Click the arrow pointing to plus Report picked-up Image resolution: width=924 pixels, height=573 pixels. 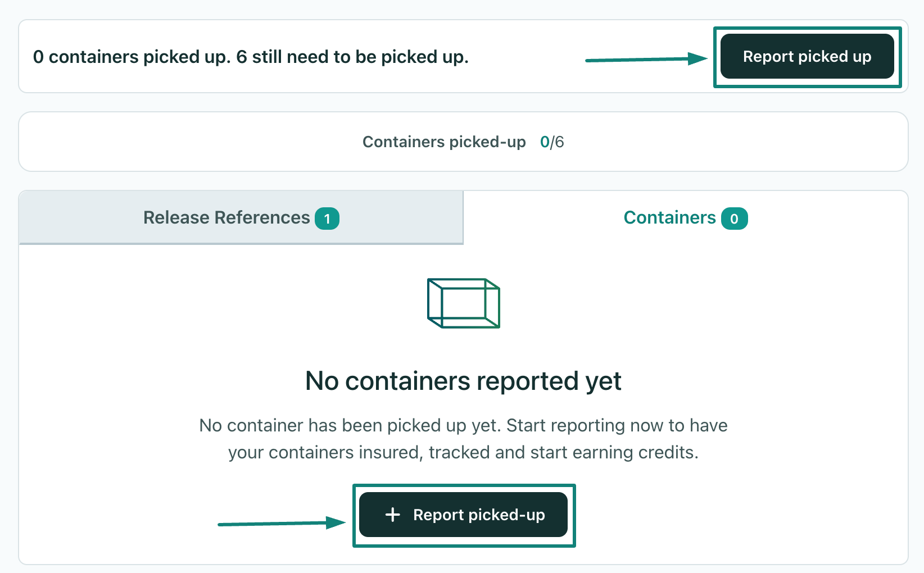click(282, 523)
